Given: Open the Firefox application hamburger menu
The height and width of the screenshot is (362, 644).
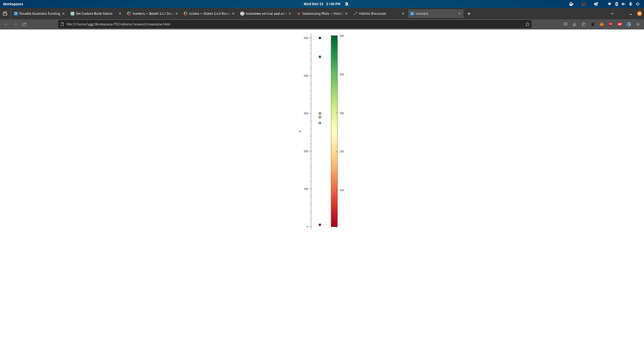Looking at the screenshot, I should coord(638,24).
